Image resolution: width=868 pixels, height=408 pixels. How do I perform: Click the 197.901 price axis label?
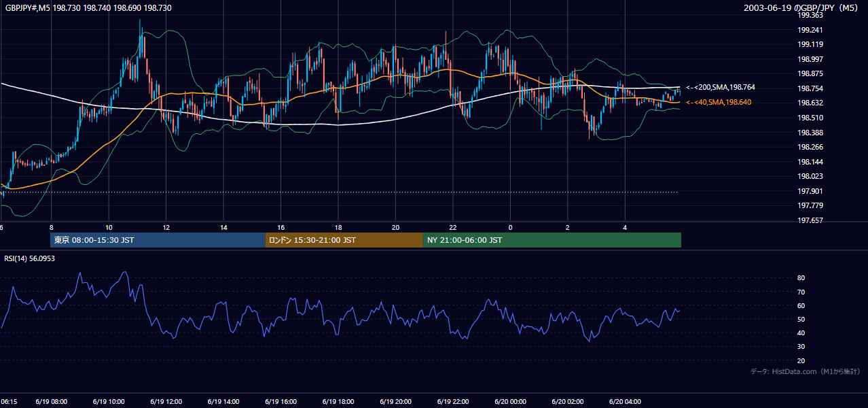coord(810,191)
